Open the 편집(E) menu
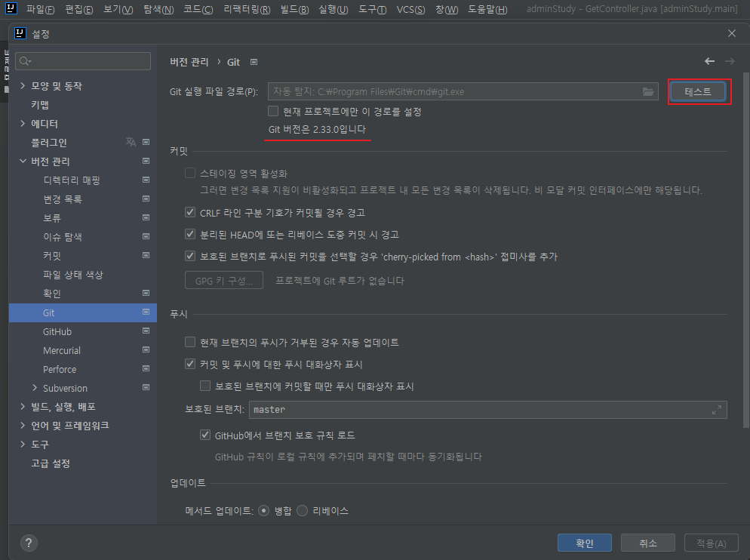Viewport: 750px width, 560px height. click(79, 9)
